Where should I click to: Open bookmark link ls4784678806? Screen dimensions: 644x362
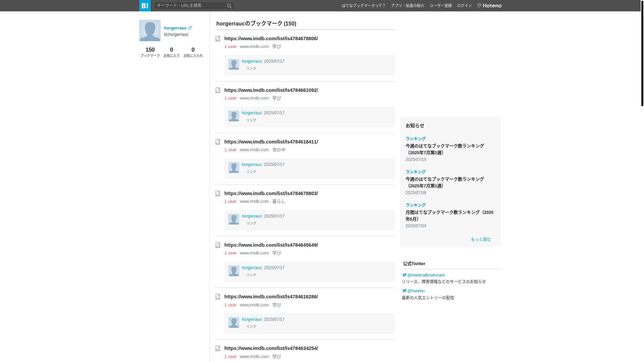pyautogui.click(x=271, y=39)
